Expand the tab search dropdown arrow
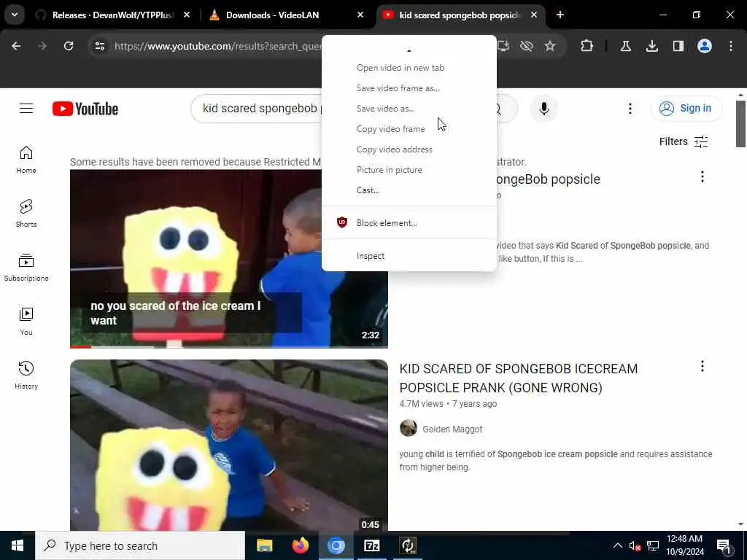747x560 pixels. pos(15,15)
